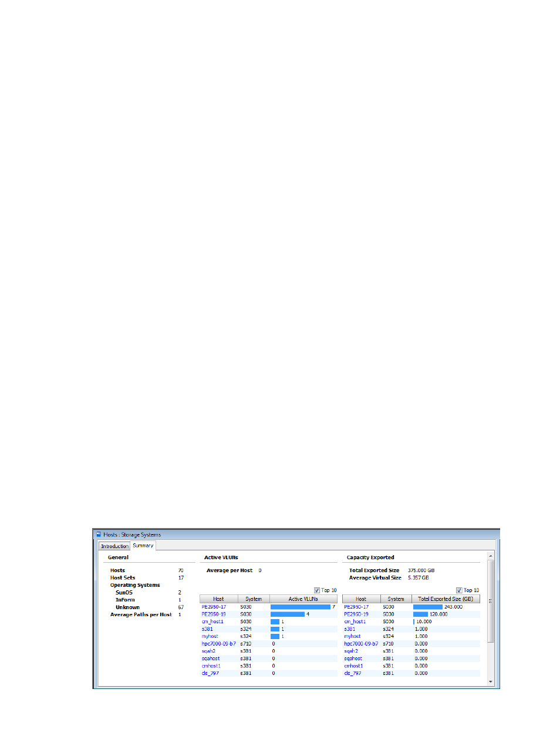The height and width of the screenshot is (746, 560).
Task: Open host PE2950-19 in Capacity Exported table
Action: pos(356,614)
